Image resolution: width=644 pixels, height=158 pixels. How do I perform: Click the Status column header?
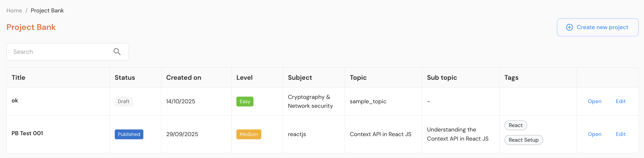click(124, 78)
